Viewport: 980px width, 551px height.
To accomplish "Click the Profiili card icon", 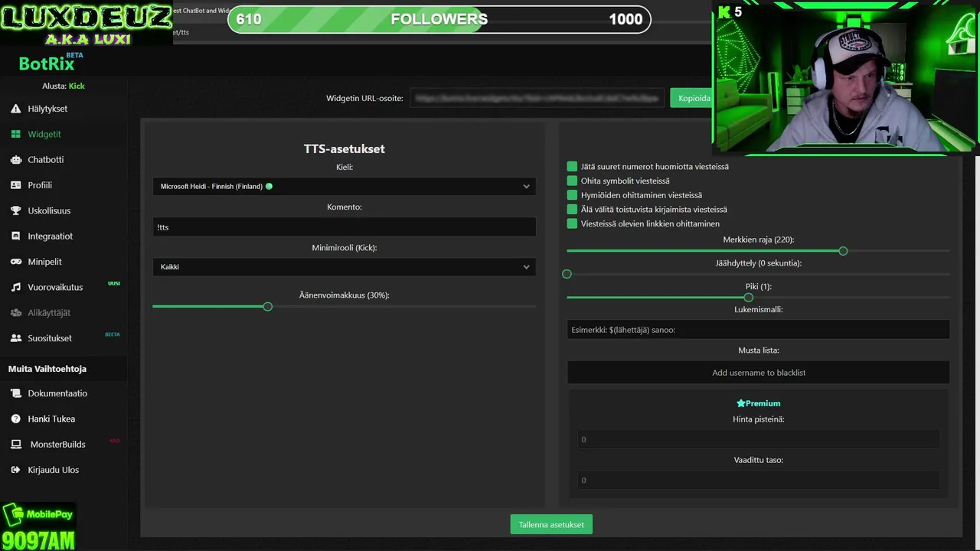I will [x=15, y=185].
